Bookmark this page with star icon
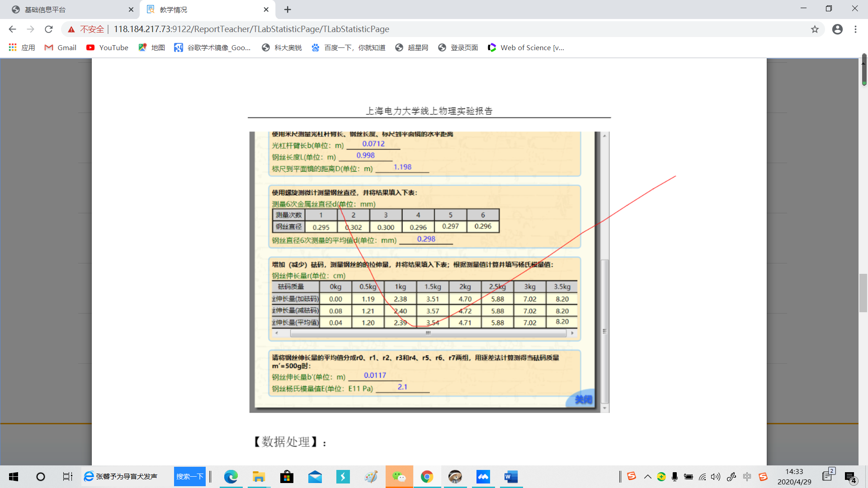The height and width of the screenshot is (488, 868). point(815,29)
